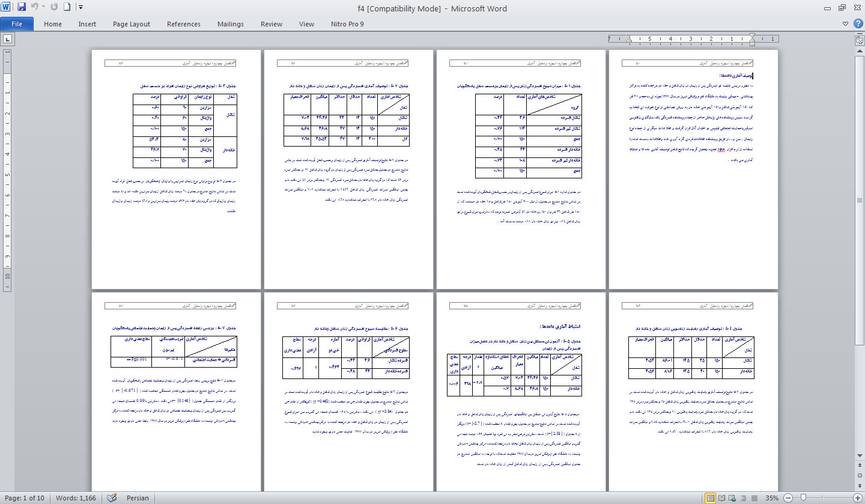This screenshot has height=504, width=865.
Task: Switch to Web Layout view
Action: 732,498
